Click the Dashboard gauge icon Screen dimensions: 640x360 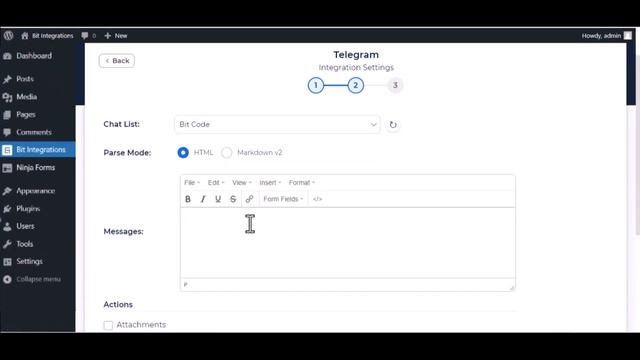(7, 56)
